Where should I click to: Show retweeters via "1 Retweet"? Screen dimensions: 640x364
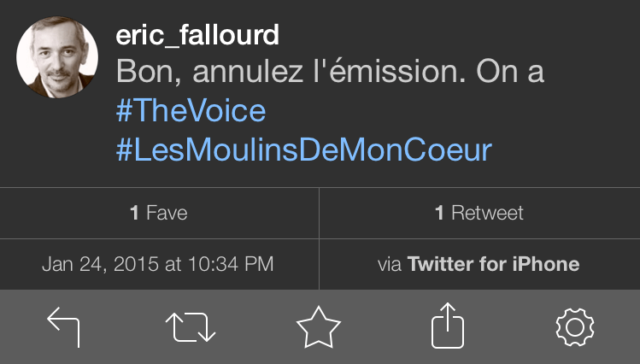click(x=479, y=213)
